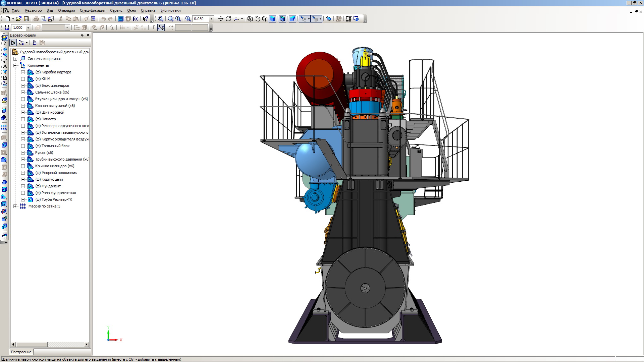This screenshot has width=644, height=362.
Task: Toggle the highlighted snap button in current-state toolbar
Action: 161,27
